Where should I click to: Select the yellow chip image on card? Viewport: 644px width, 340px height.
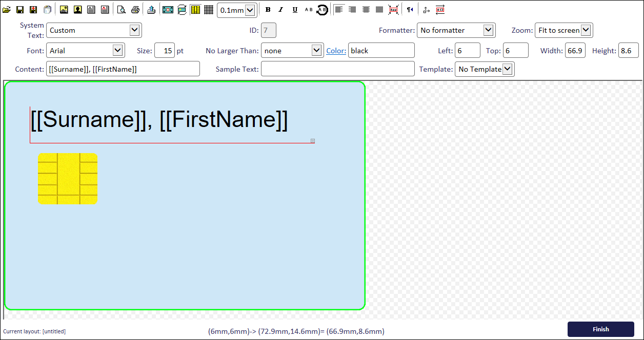coord(68,179)
